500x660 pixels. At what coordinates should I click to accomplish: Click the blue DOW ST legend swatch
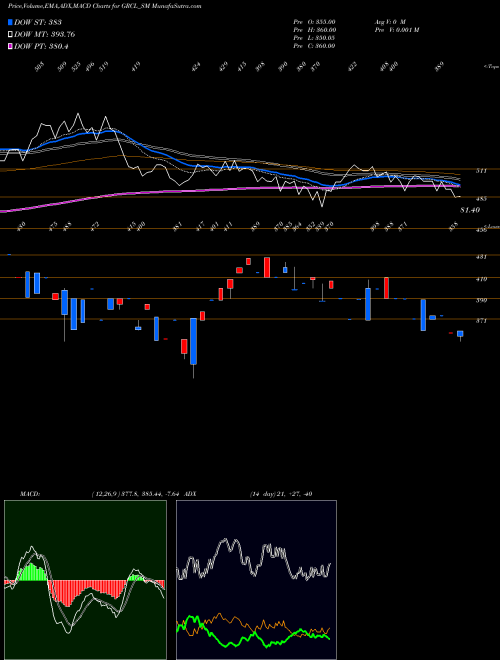pos(10,22)
